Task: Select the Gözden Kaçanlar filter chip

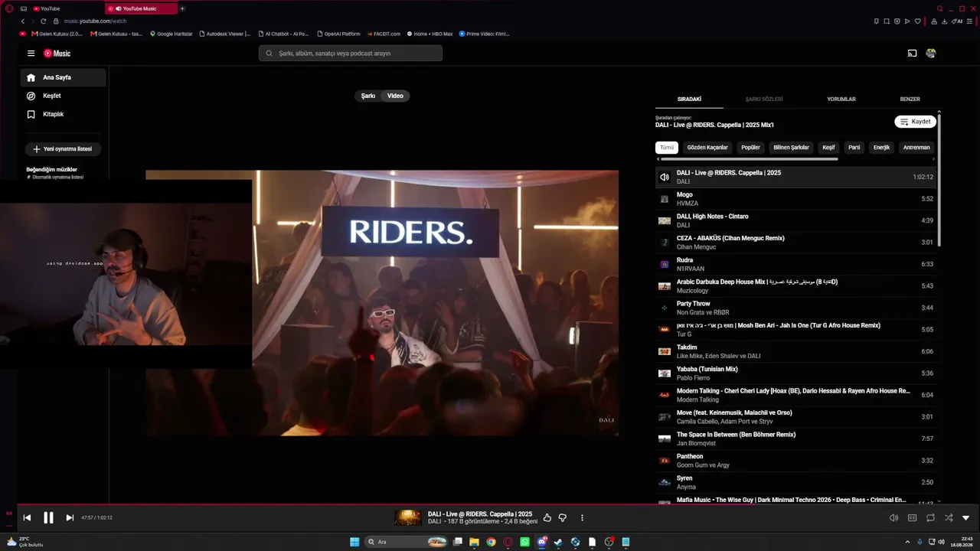Action: (x=707, y=148)
